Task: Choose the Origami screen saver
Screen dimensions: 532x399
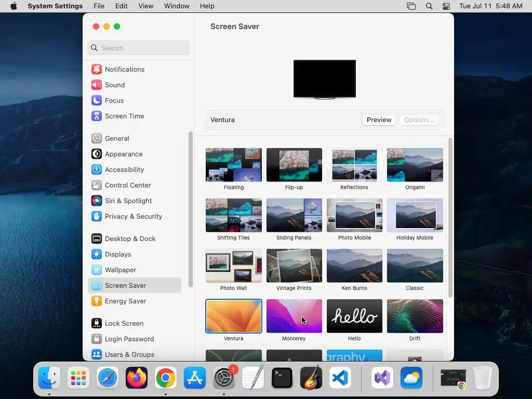Action: 415,165
